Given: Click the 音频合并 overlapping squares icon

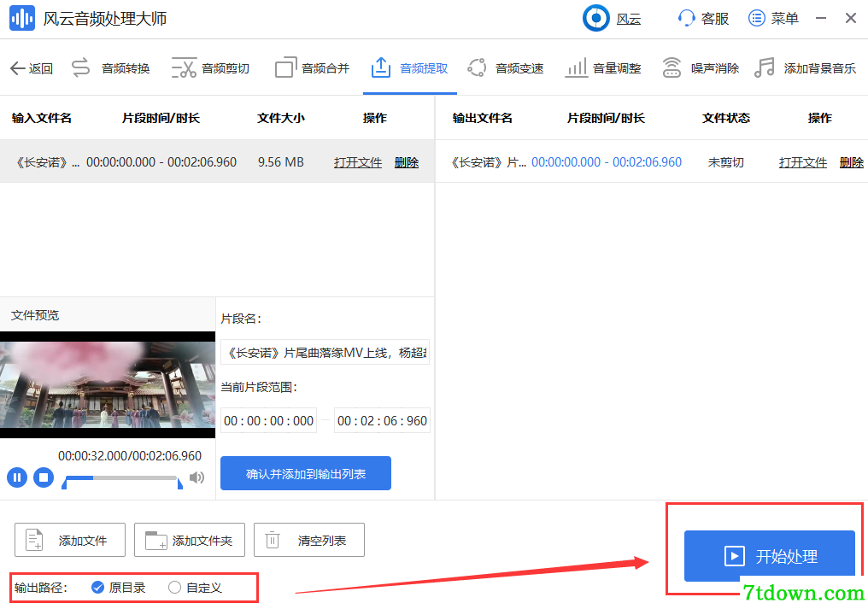Looking at the screenshot, I should [286, 67].
